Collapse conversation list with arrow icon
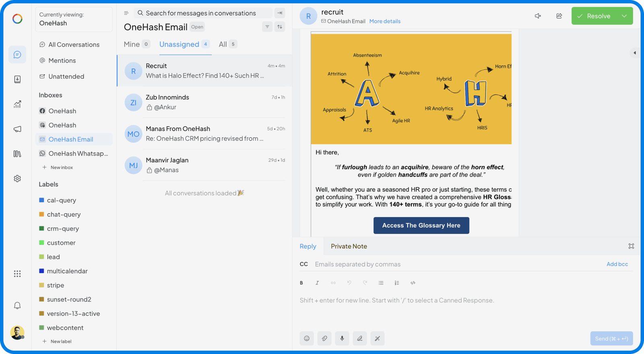Image resolution: width=644 pixels, height=354 pixels. 280,13
